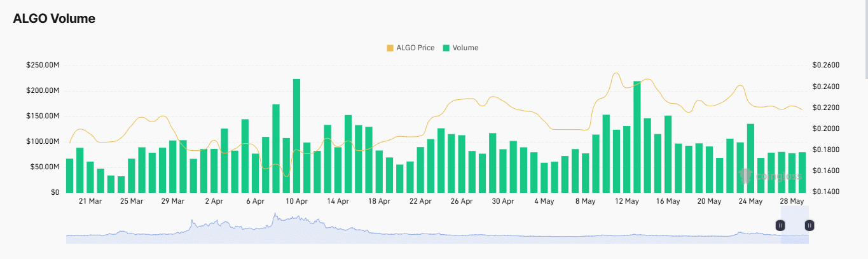Click the $0.2400 price axis label
The height and width of the screenshot is (259, 868).
pyautogui.click(x=826, y=87)
